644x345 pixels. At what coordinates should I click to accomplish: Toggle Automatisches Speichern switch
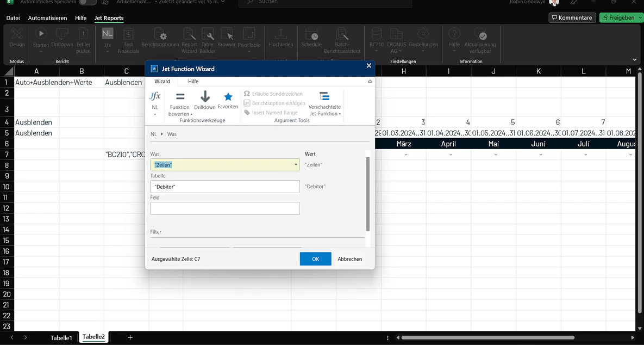(87, 2)
